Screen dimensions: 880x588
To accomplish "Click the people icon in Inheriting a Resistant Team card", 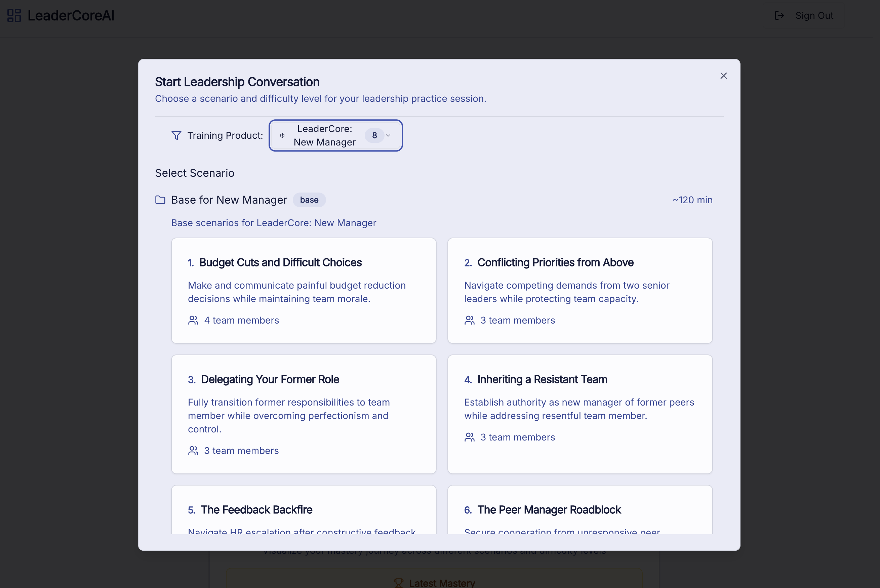I will (x=469, y=437).
